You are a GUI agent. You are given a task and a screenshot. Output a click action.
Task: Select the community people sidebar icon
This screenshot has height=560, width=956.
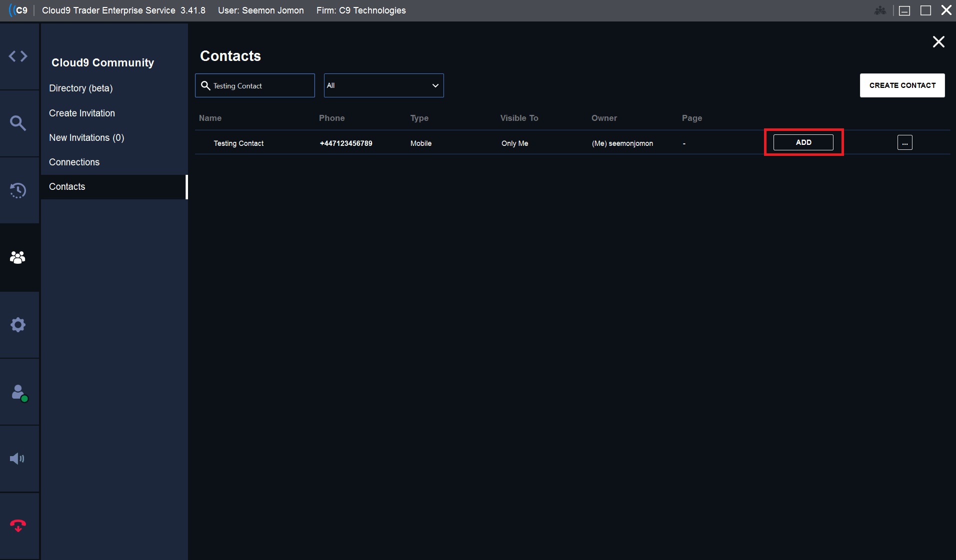click(x=18, y=257)
